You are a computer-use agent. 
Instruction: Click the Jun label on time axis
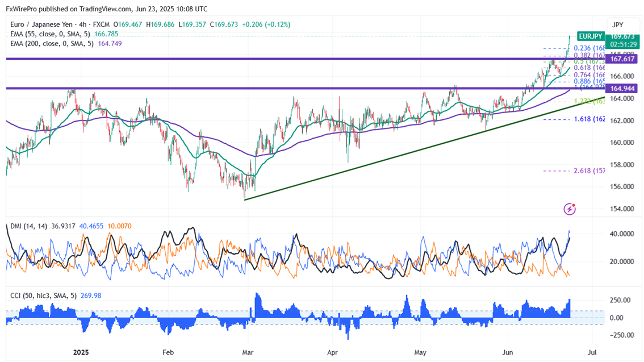tap(508, 352)
